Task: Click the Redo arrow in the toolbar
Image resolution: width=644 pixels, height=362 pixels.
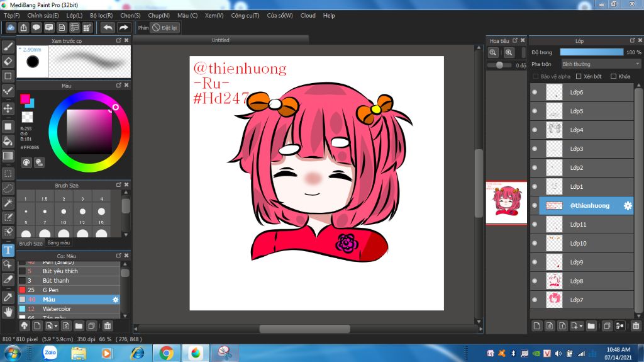Action: [123, 28]
